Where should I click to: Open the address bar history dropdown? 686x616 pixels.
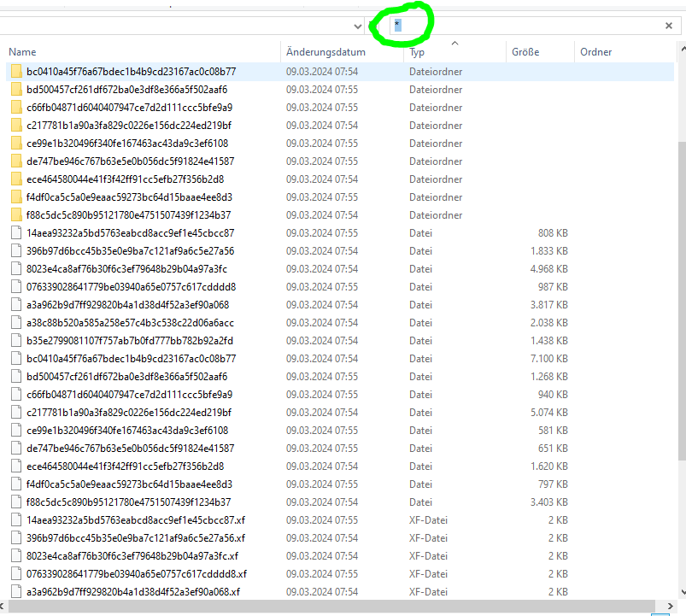(x=357, y=26)
